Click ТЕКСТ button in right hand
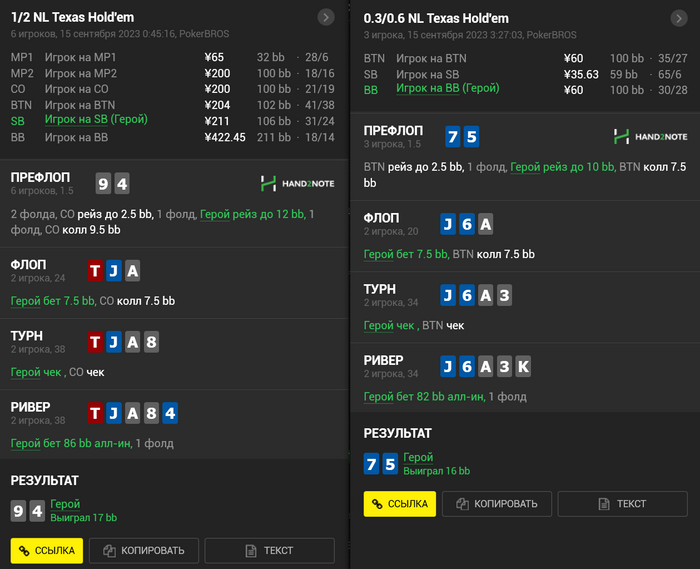The image size is (700, 569). click(623, 504)
